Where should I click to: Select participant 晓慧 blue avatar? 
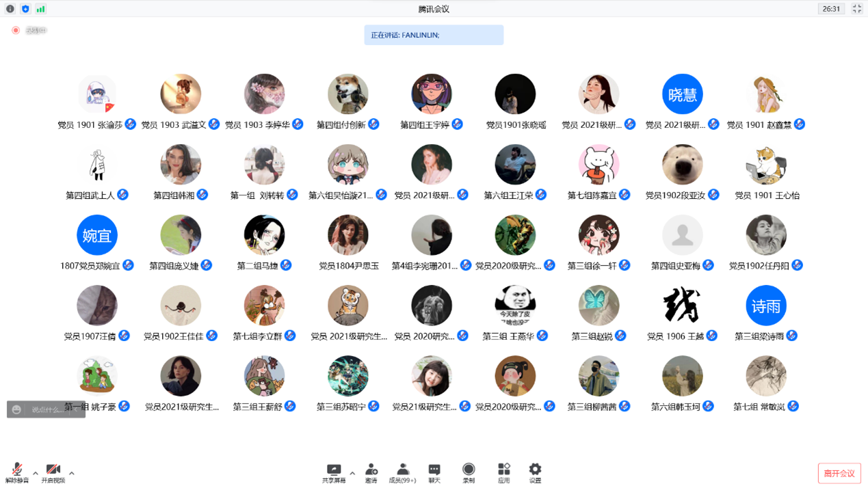click(682, 94)
